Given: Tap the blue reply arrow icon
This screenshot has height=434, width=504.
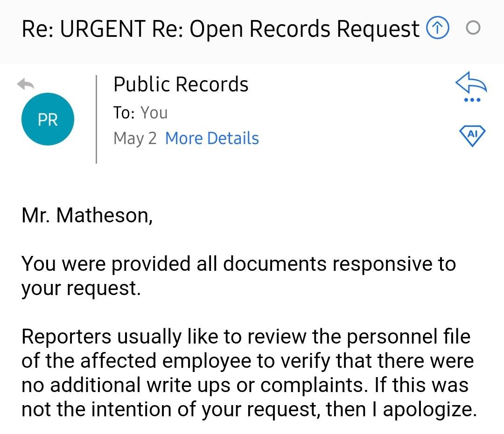Looking at the screenshot, I should tap(471, 82).
